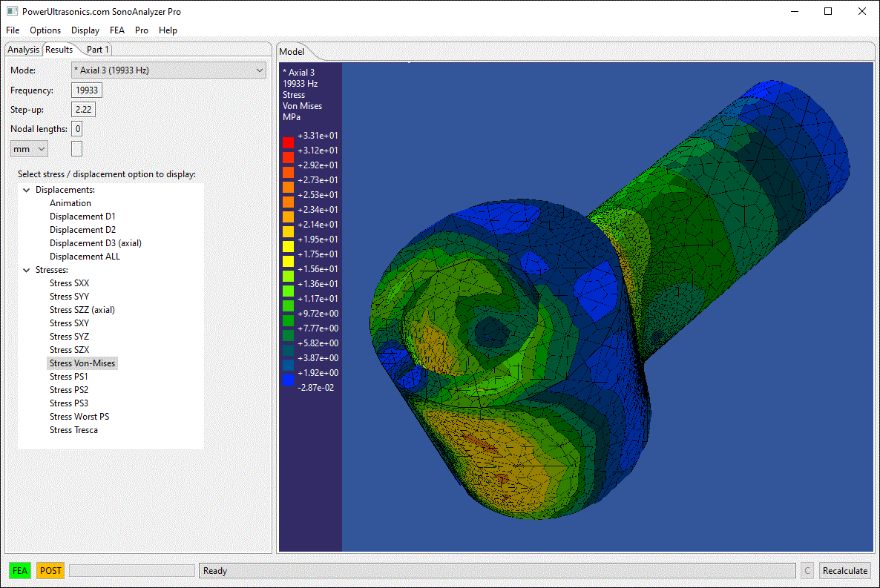Click the orange POST status indicator
The height and width of the screenshot is (588, 880).
pos(50,571)
